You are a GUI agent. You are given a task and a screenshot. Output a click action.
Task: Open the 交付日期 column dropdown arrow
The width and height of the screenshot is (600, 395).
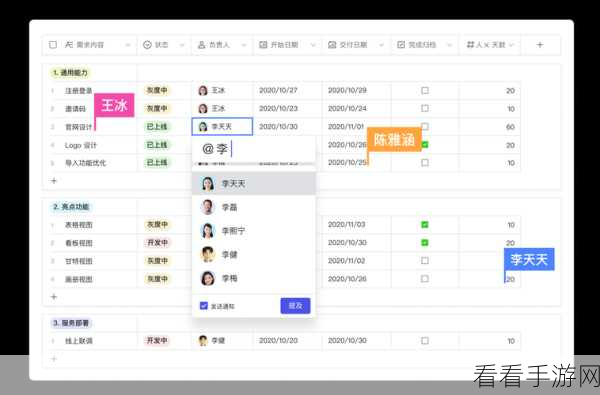[x=382, y=45]
